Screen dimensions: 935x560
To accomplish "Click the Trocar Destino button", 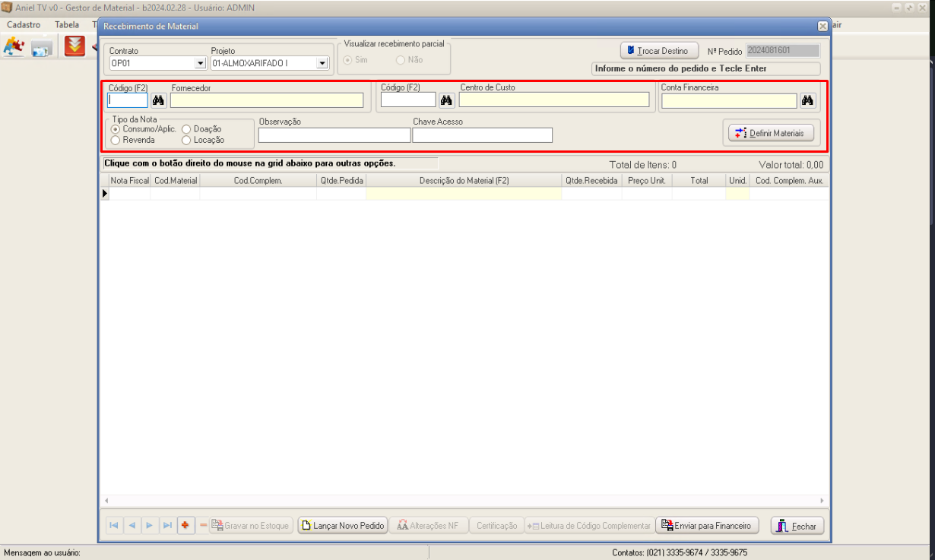I will pyautogui.click(x=660, y=51).
